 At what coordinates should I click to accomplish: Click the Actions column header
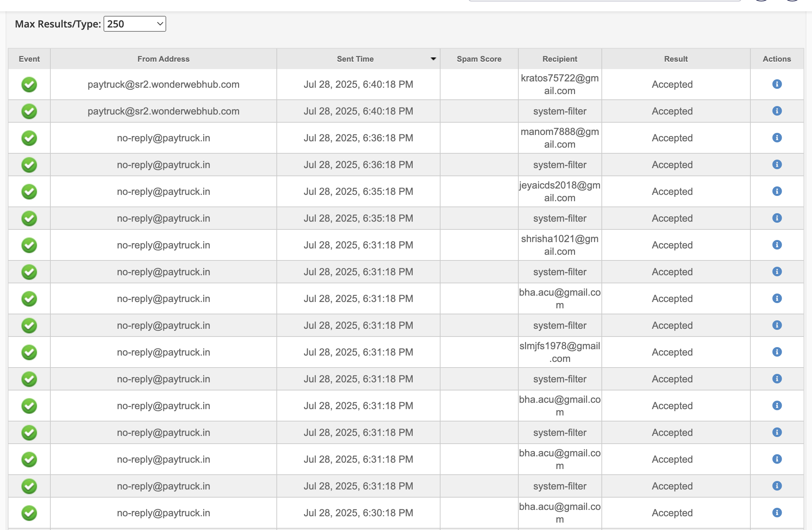(x=777, y=59)
